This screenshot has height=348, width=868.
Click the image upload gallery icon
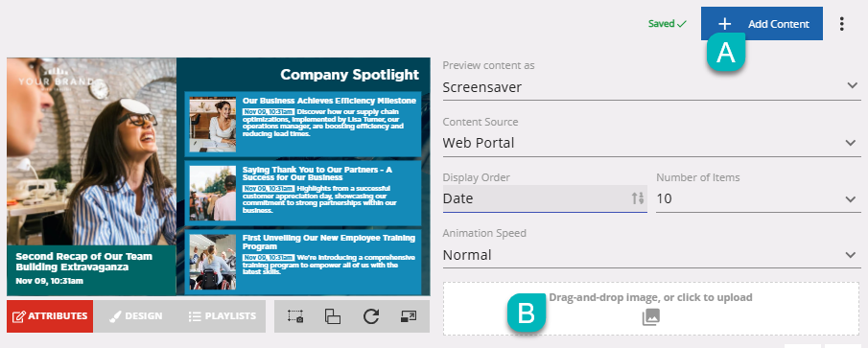pyautogui.click(x=651, y=317)
